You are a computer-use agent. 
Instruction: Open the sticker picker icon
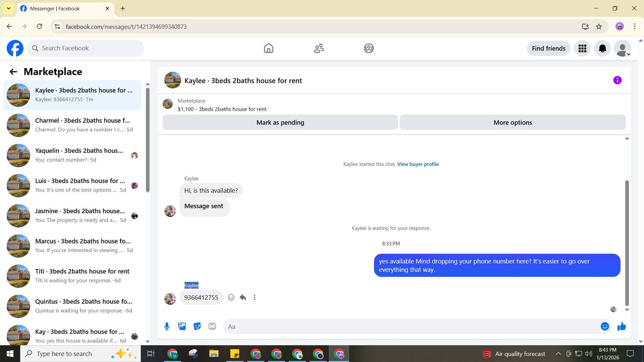pos(197,326)
